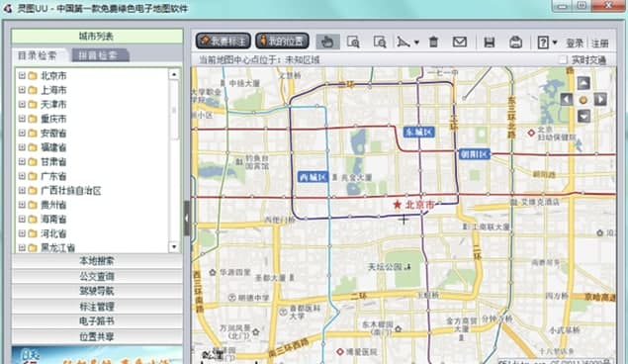This screenshot has width=628, height=364.
Task: Open the 位置共享 panel
Action: coord(97,336)
